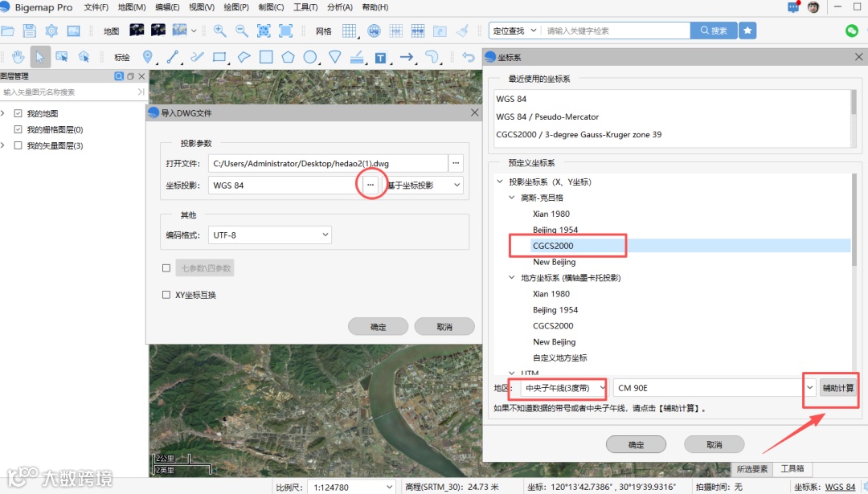Enable the 七参数\四参数 checkbox
Screen dimensions: 868x494
click(x=166, y=268)
